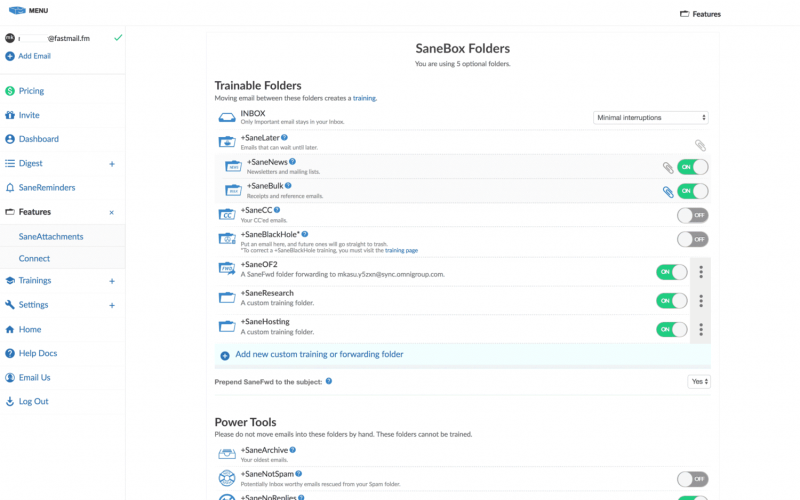This screenshot has height=500, width=800.
Task: Click the +SaneCC folder icon
Action: [x=227, y=214]
